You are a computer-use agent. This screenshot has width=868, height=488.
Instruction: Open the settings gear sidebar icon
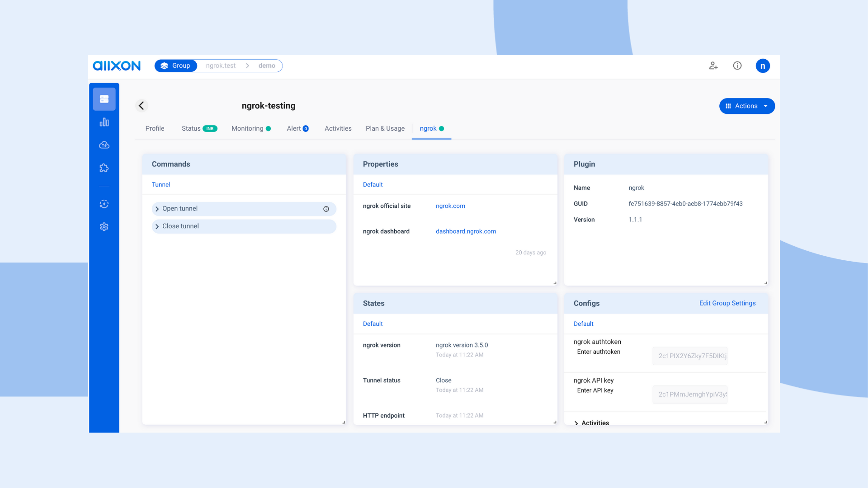pos(104,227)
